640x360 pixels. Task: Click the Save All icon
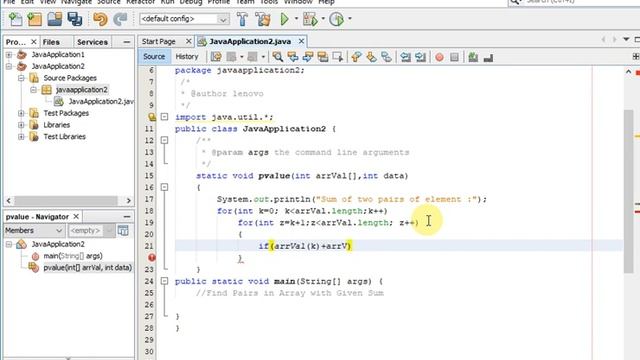(75, 19)
